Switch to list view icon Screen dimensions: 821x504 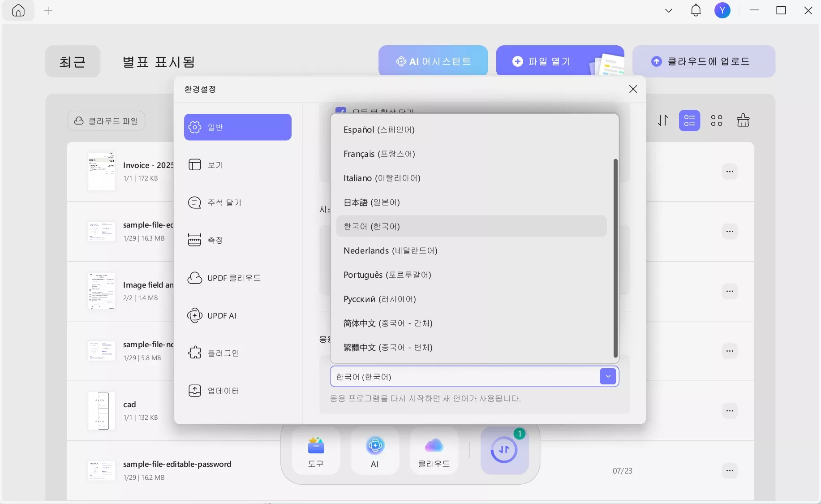[x=689, y=121]
